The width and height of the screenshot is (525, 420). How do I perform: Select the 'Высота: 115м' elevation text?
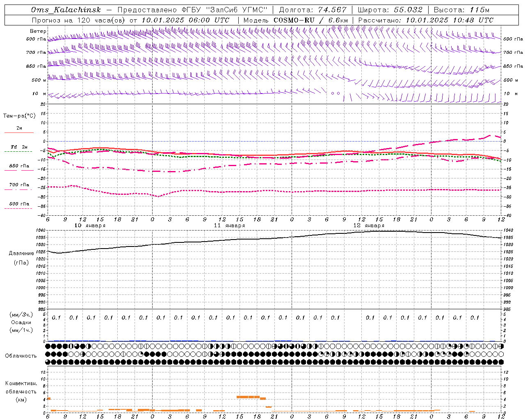coord(461,10)
